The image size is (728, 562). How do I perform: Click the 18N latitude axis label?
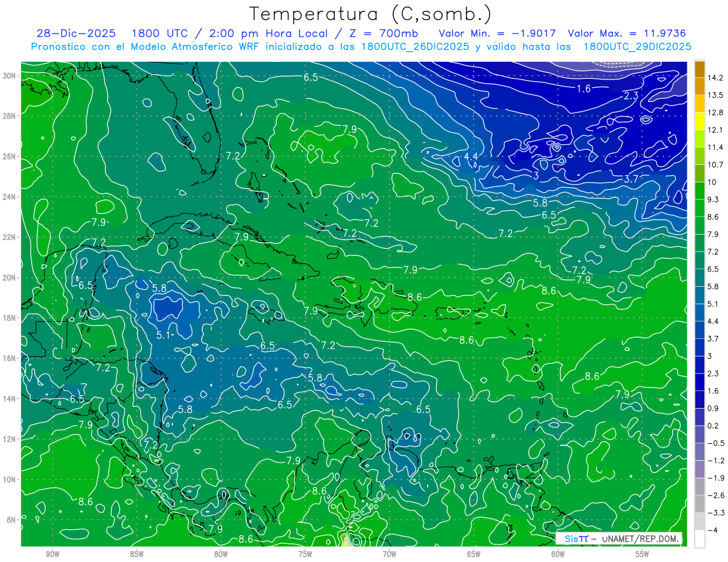coord(10,318)
